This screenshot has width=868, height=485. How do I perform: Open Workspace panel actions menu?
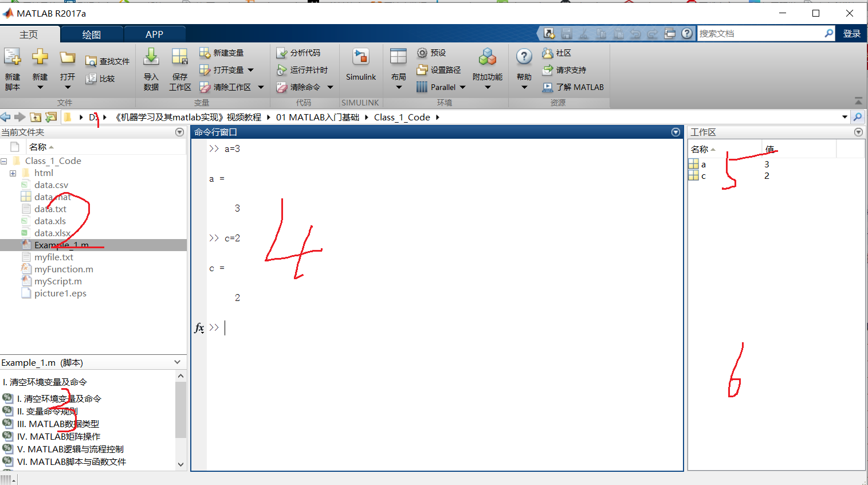(x=858, y=132)
